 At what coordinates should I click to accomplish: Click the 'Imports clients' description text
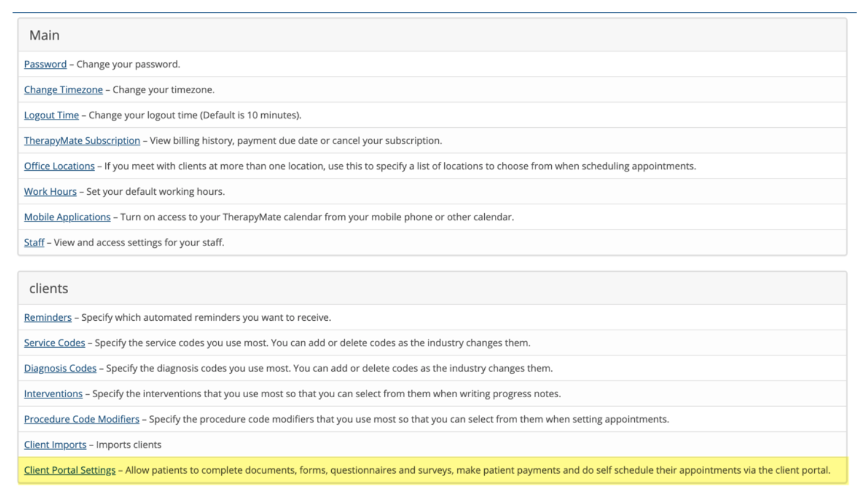pos(129,444)
